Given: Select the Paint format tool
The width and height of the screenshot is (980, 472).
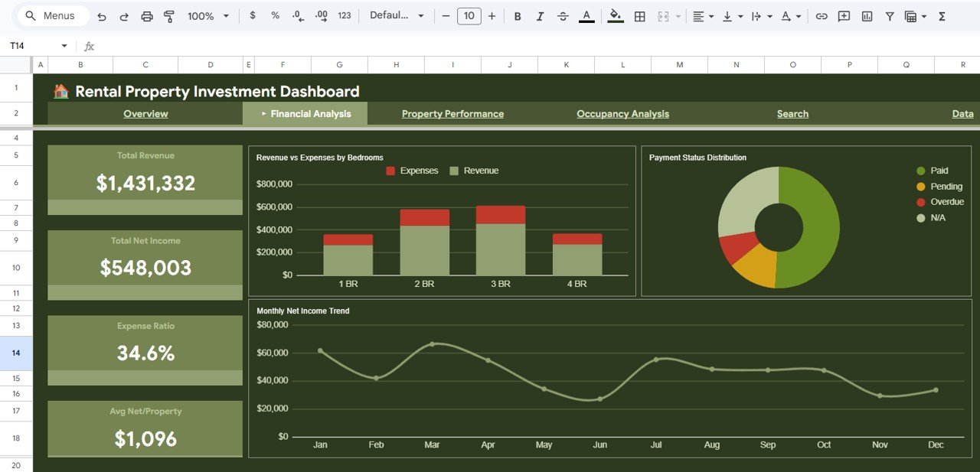Looking at the screenshot, I should [168, 15].
